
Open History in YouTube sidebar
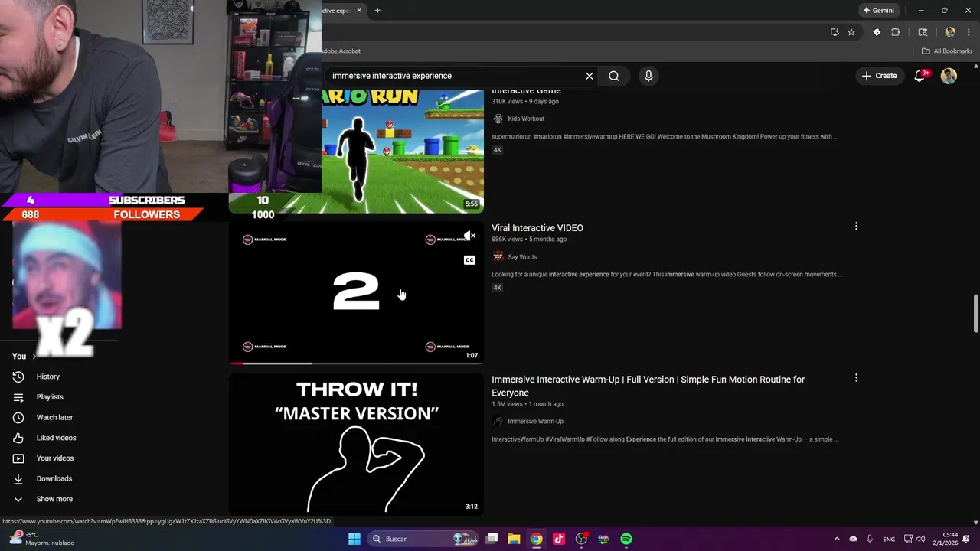tap(47, 377)
